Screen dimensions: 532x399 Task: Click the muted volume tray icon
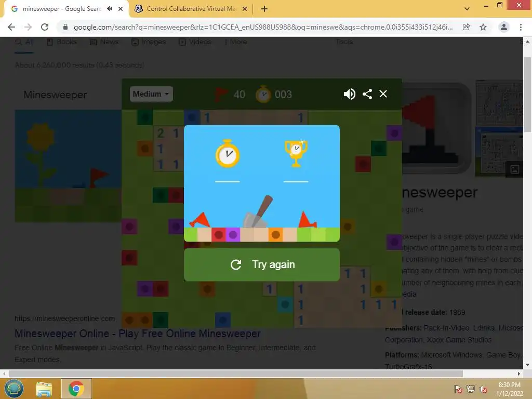tap(483, 389)
